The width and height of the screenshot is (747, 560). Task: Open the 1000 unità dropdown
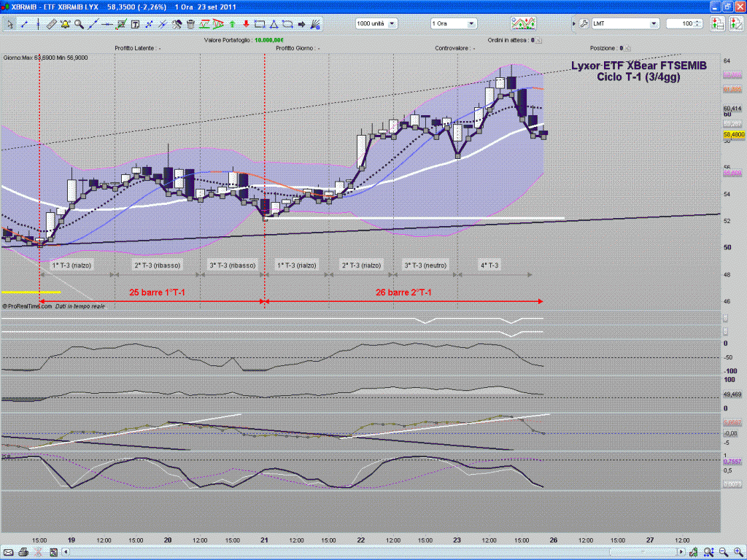click(x=376, y=23)
